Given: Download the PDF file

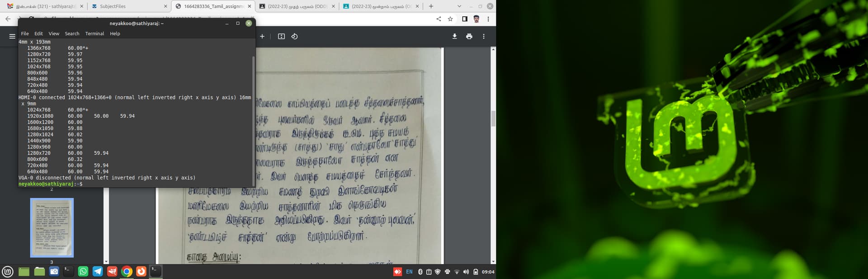Looking at the screenshot, I should pyautogui.click(x=455, y=36).
